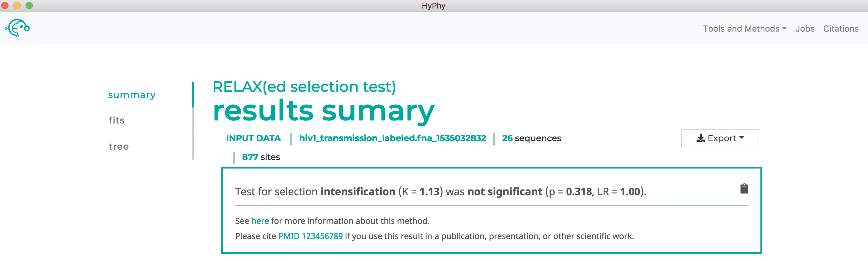868x261 pixels.
Task: Click the 26 sequences label
Action: [531, 138]
